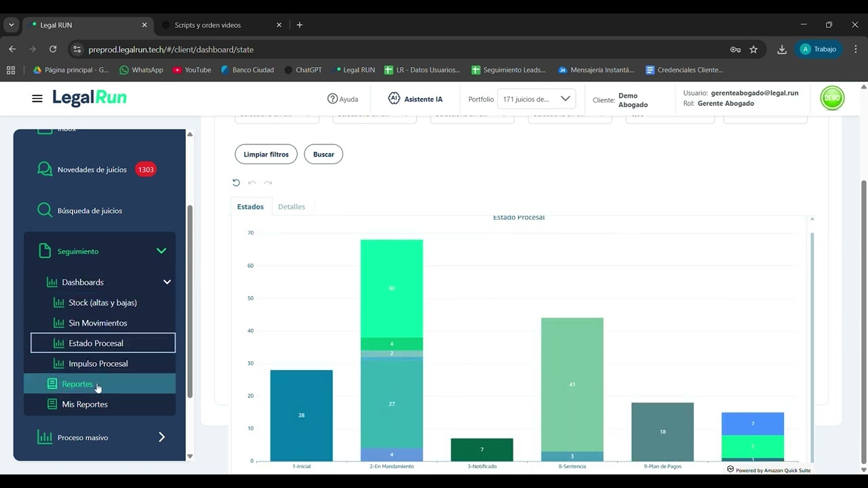
Task: Click the sidebar scroll up arrow
Action: [190, 134]
